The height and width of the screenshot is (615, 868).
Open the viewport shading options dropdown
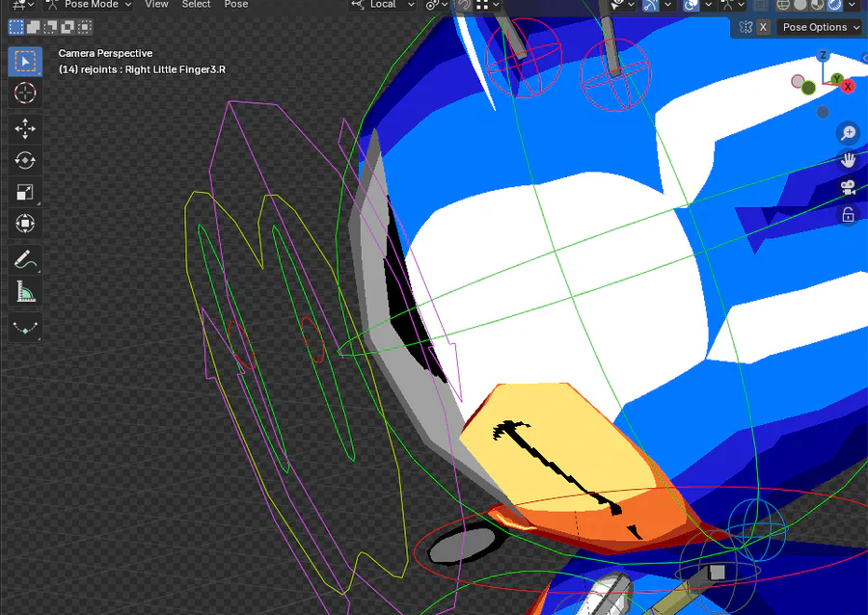click(x=852, y=5)
